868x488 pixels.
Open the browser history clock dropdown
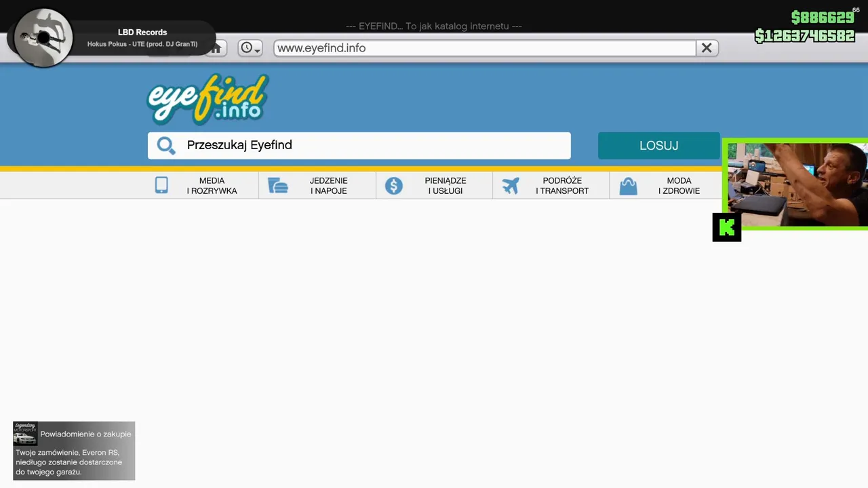250,48
